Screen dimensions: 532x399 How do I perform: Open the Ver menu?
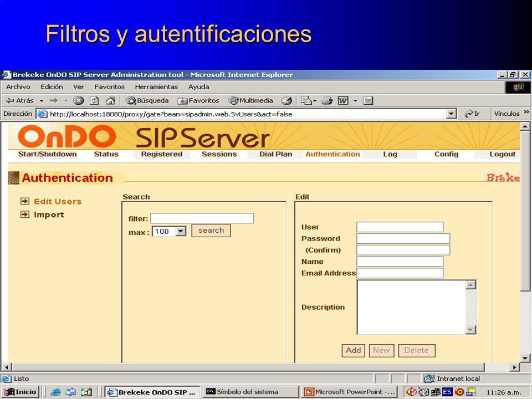coord(78,87)
